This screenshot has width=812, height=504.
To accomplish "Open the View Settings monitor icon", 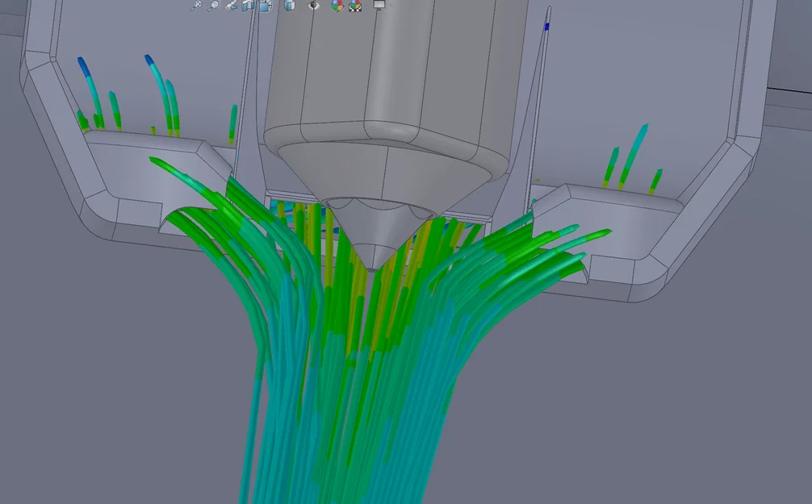I will click(379, 5).
